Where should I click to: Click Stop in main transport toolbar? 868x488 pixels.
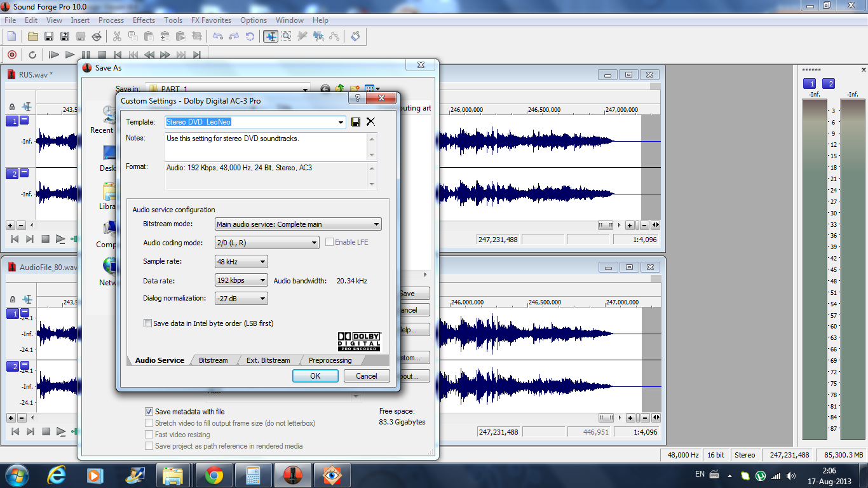pos(102,55)
